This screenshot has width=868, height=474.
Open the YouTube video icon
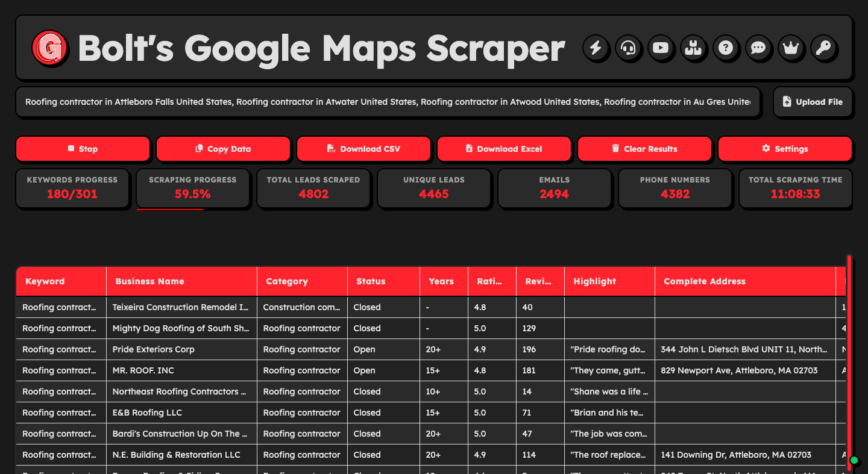661,48
